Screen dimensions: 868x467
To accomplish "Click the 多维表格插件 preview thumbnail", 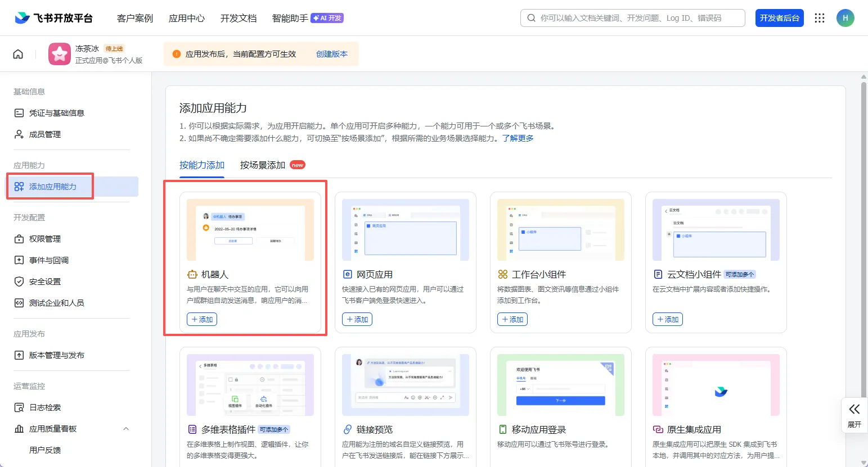I will pyautogui.click(x=250, y=385).
